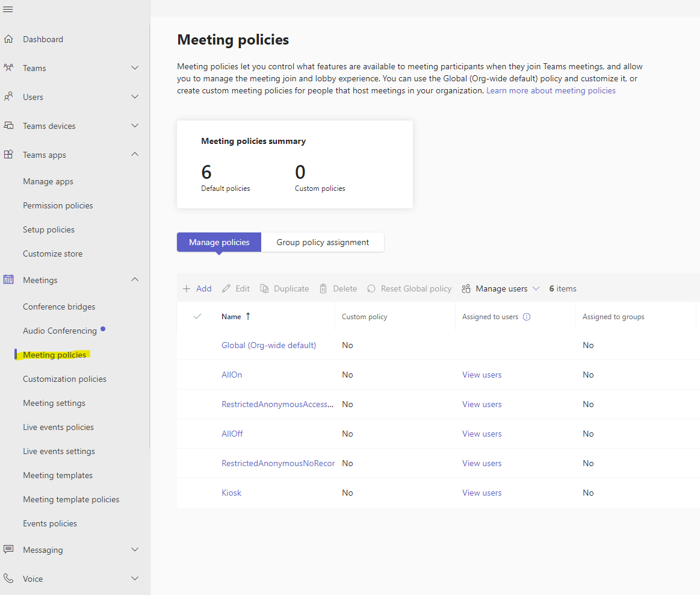
Task: Open Live events policies in sidebar
Action: coord(58,427)
